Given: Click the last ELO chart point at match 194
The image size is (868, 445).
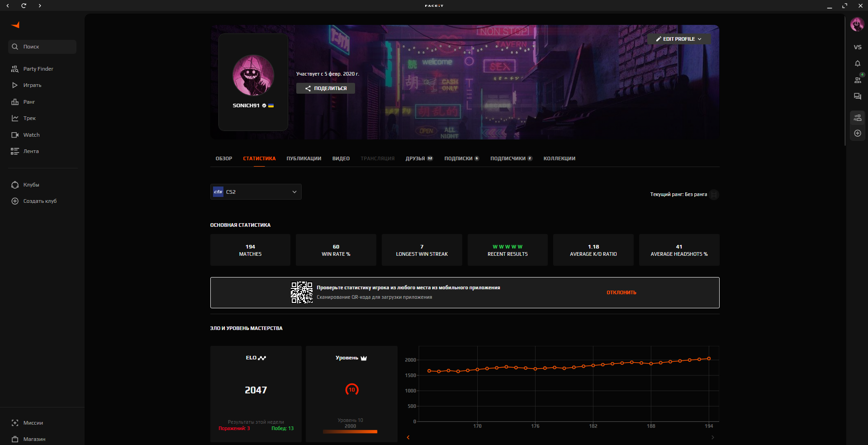Looking at the screenshot, I should (709, 359).
